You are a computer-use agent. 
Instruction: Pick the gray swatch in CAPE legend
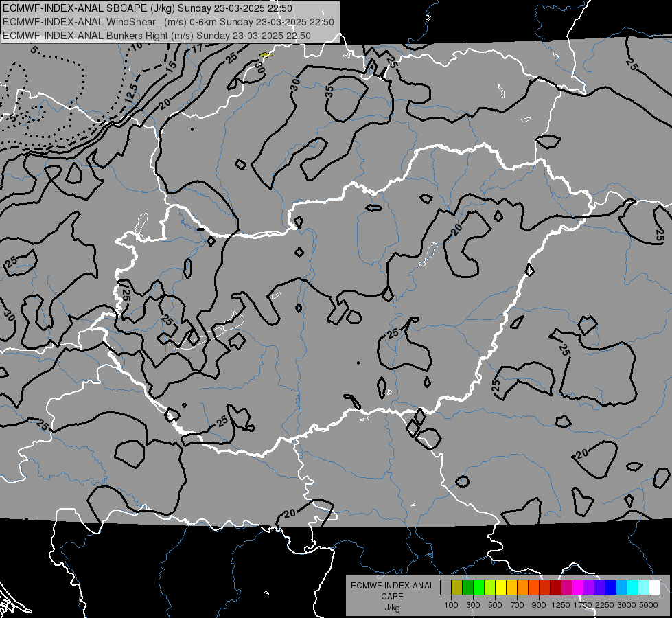[x=445, y=588]
